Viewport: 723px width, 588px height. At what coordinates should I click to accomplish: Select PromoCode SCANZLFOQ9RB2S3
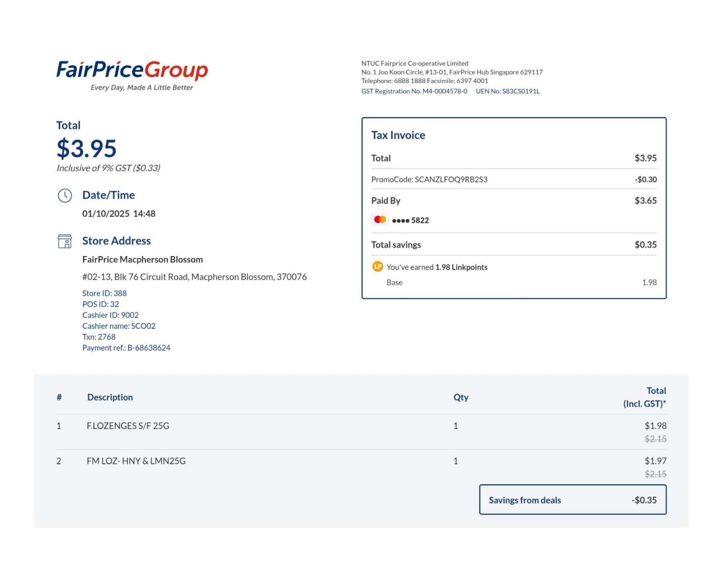pyautogui.click(x=429, y=179)
